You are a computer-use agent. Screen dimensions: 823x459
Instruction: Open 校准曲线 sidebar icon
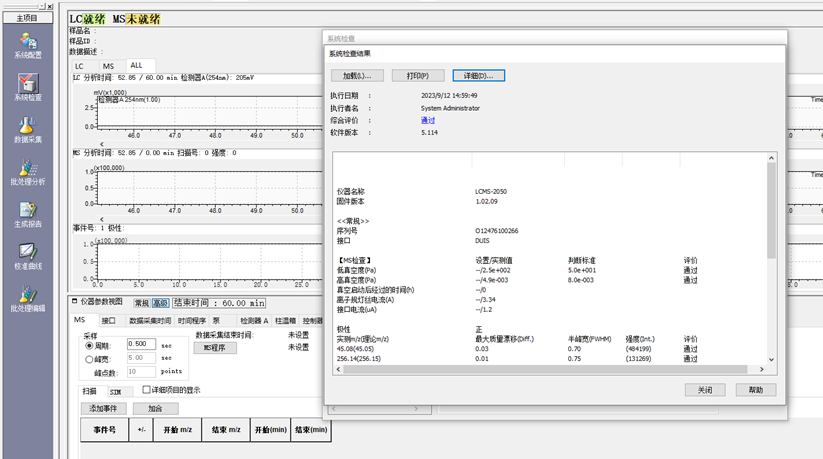28,256
